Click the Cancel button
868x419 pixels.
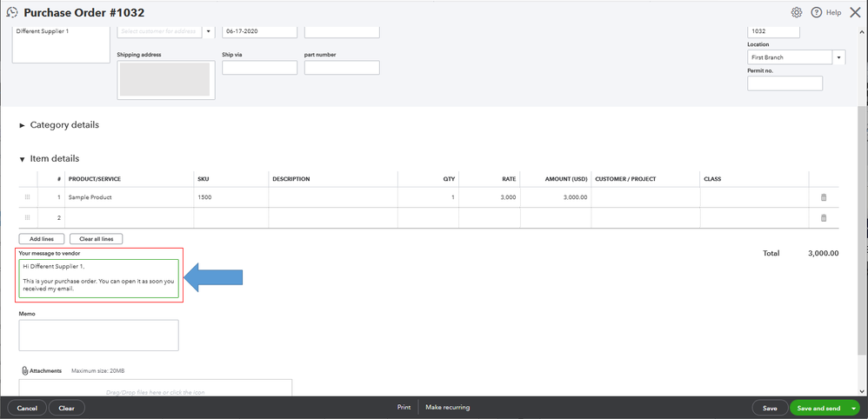[x=27, y=408]
